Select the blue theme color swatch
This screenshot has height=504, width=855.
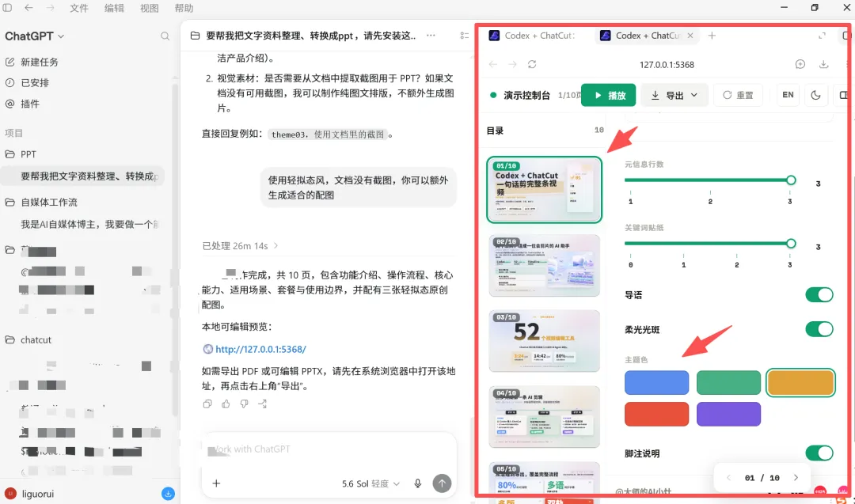coord(656,382)
